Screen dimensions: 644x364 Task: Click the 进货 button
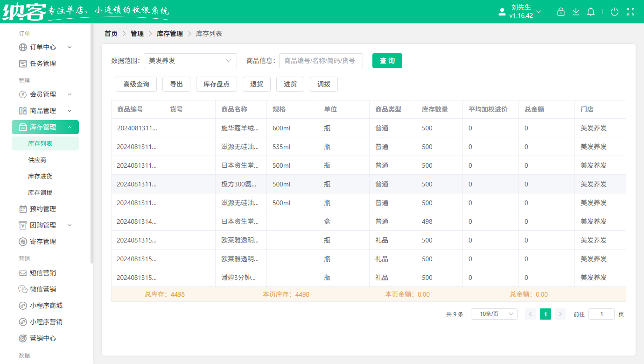[x=290, y=84]
